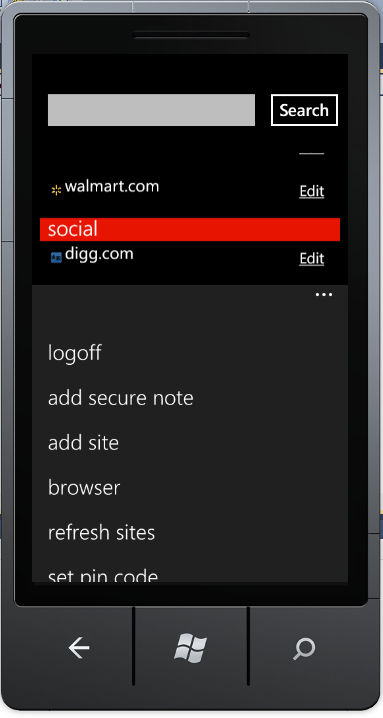
Task: Collapse the red social group header
Action: (190, 229)
